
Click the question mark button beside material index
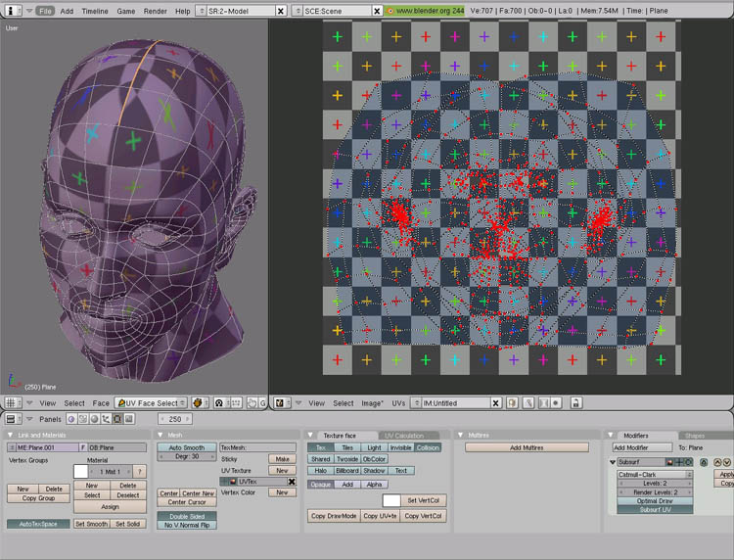pos(140,471)
